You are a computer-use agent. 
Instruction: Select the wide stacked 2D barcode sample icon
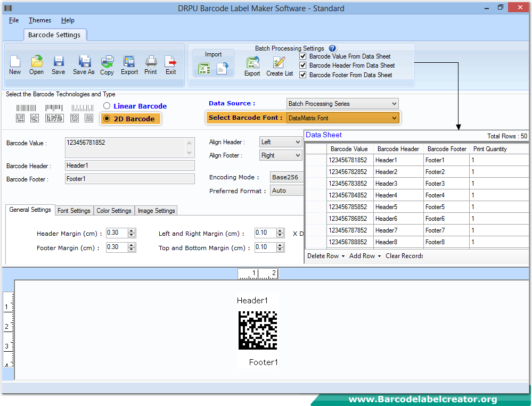pyautogui.click(x=54, y=118)
